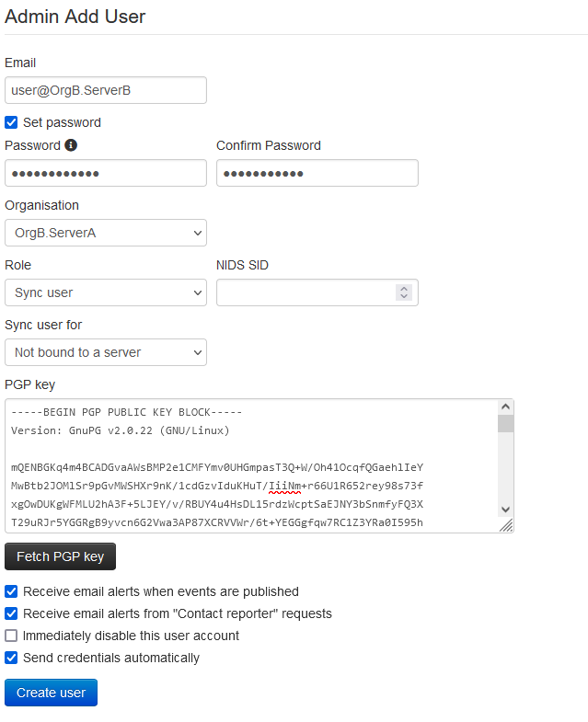Open the Sync user for dropdown
Screen dimensions: 588x722
(x=106, y=352)
